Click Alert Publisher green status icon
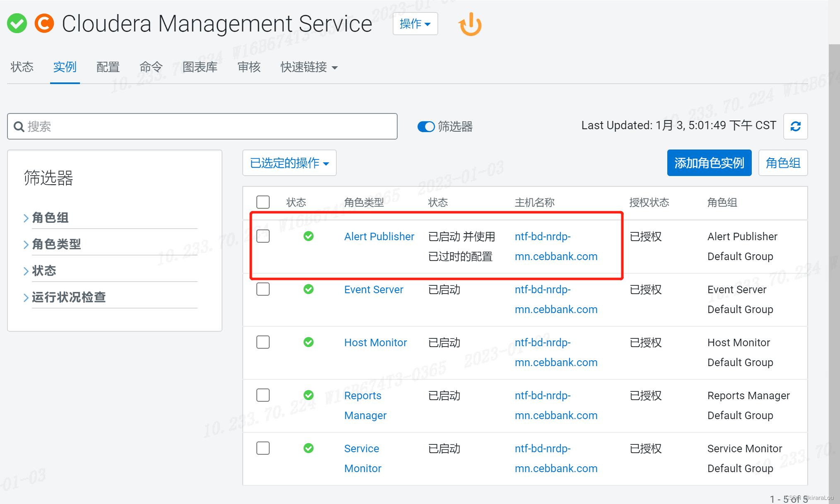 tap(309, 236)
